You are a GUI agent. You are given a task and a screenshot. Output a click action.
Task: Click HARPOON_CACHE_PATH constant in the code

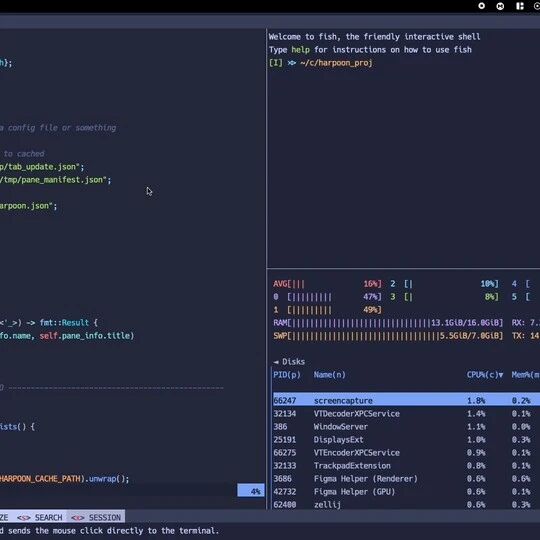pos(40,479)
